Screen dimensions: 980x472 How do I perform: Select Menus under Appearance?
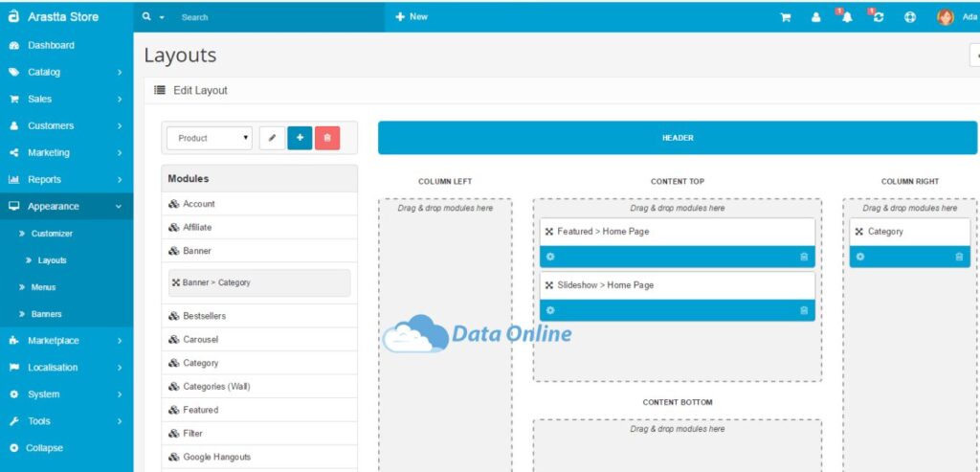pyautogui.click(x=43, y=287)
